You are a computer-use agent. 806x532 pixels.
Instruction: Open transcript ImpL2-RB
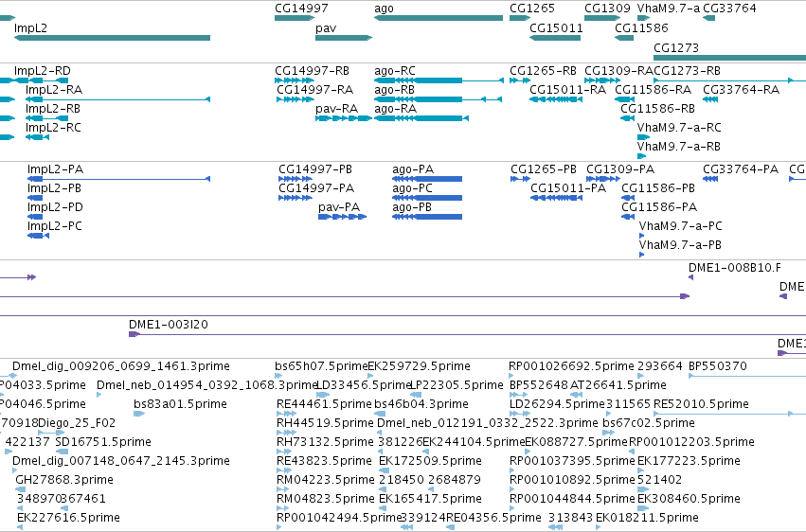53,109
